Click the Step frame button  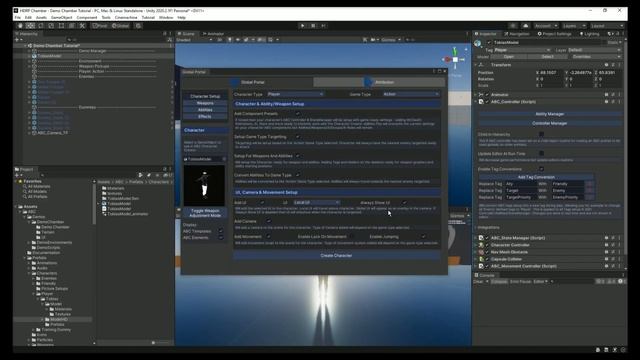point(323,26)
